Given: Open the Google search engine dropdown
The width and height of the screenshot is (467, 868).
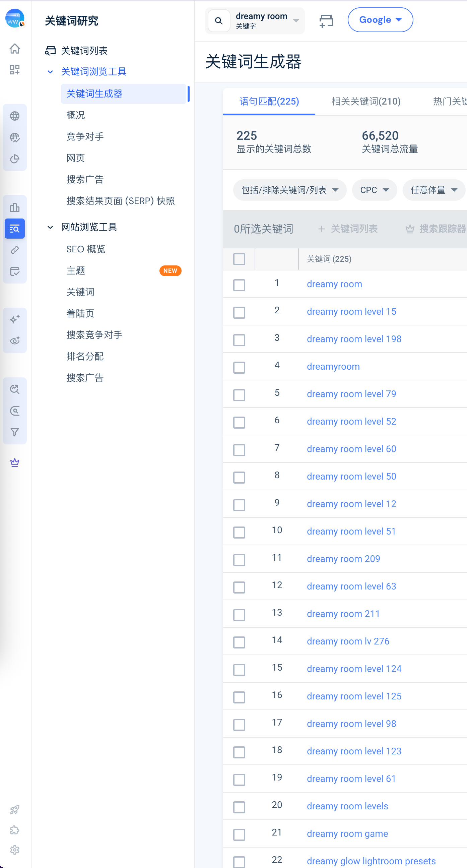Looking at the screenshot, I should [x=380, y=20].
